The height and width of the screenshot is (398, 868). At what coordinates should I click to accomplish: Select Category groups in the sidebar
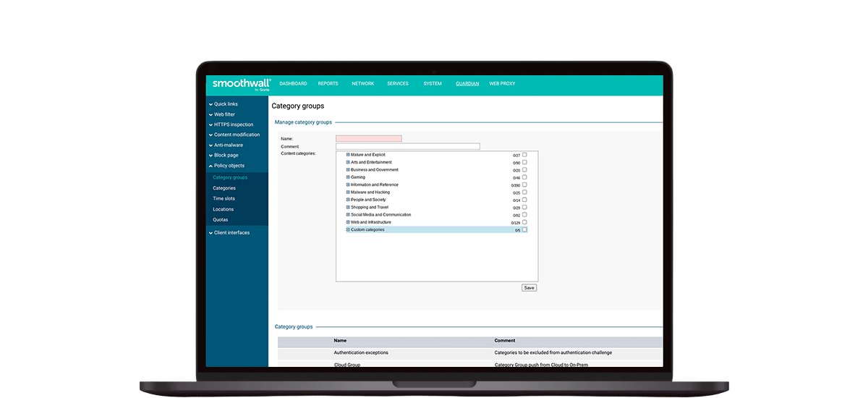(x=230, y=177)
